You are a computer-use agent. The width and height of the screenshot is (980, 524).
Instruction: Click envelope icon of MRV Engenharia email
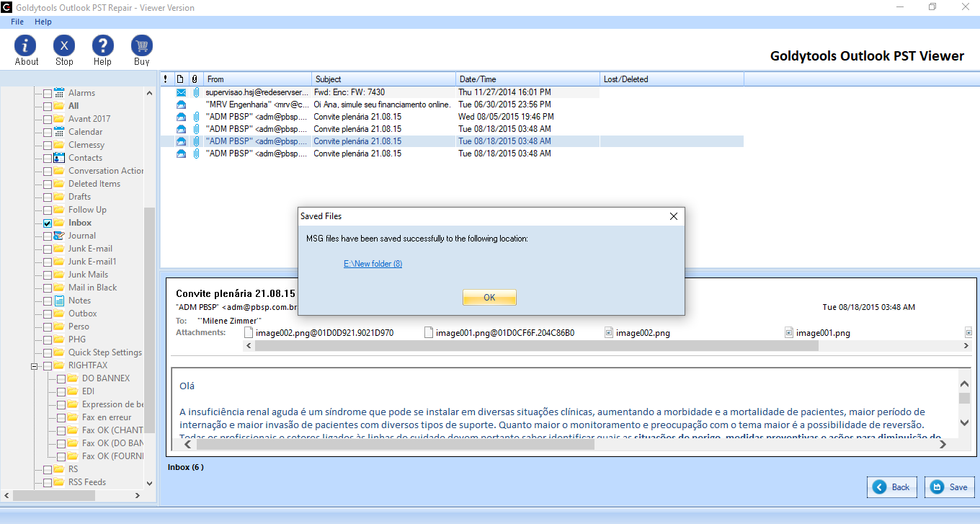[x=181, y=105]
